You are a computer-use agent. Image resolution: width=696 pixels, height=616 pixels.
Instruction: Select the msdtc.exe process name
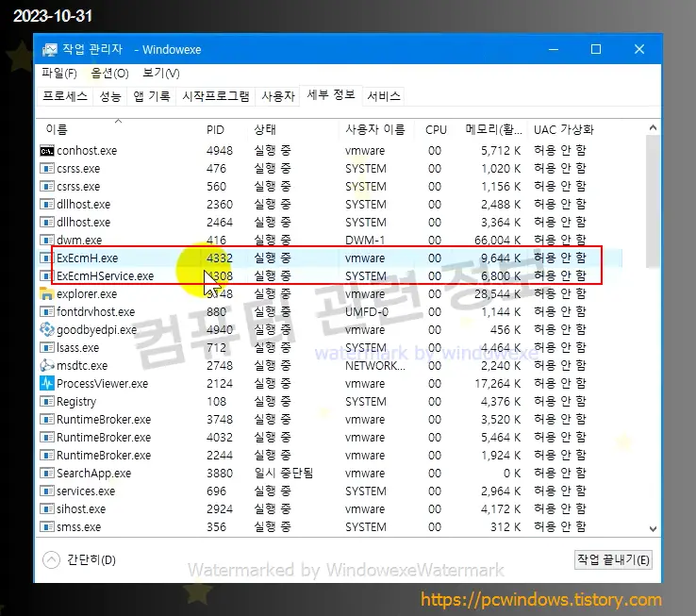tap(82, 365)
